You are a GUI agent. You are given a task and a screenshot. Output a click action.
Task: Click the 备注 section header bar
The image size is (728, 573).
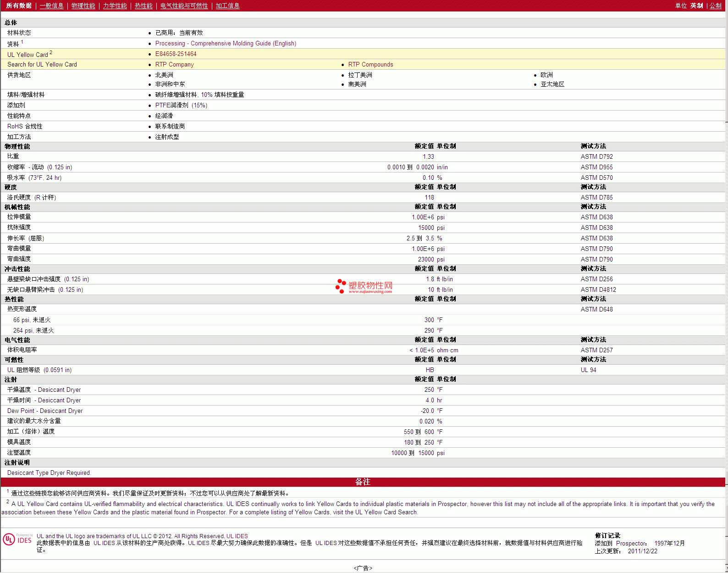point(363,482)
